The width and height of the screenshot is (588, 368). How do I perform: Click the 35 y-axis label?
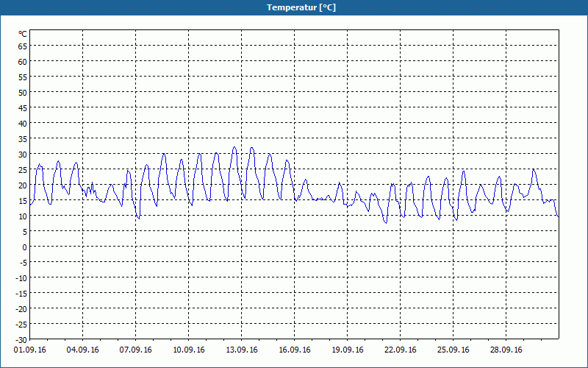pyautogui.click(x=23, y=139)
